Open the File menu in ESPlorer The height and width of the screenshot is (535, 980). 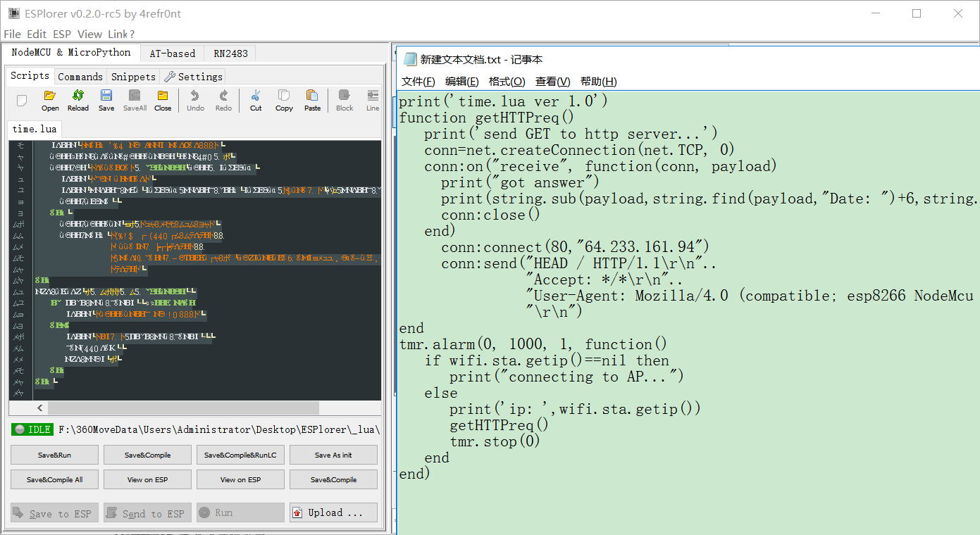tap(13, 34)
